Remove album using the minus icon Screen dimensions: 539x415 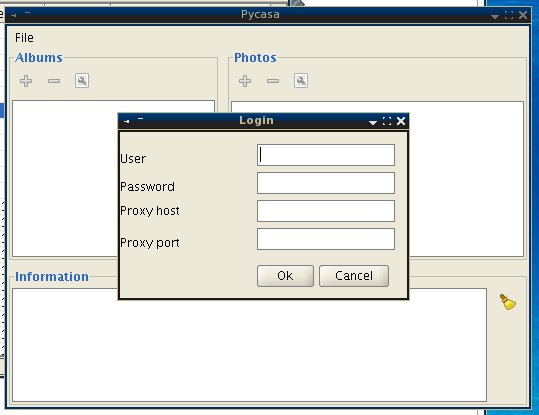coord(54,81)
